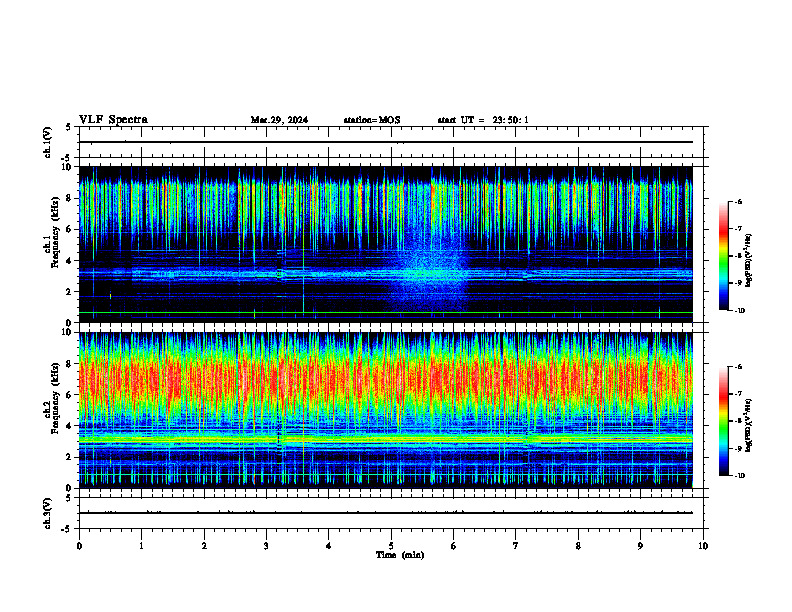Image resolution: width=792 pixels, height=612 pixels.
Task: Click the "8" kHz tick label on the ch.2 frequency axis
Action: tap(70, 364)
